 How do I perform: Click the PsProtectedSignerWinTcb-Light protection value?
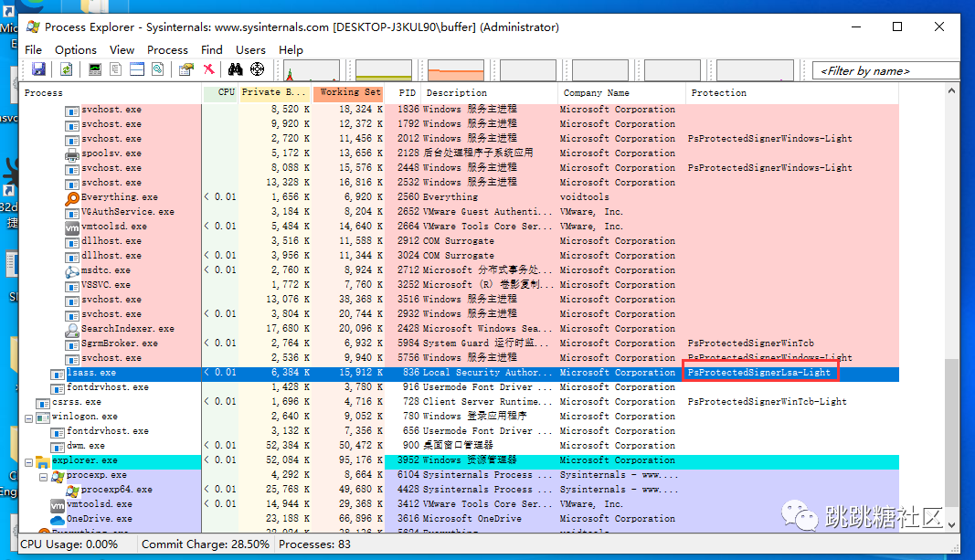(x=767, y=402)
